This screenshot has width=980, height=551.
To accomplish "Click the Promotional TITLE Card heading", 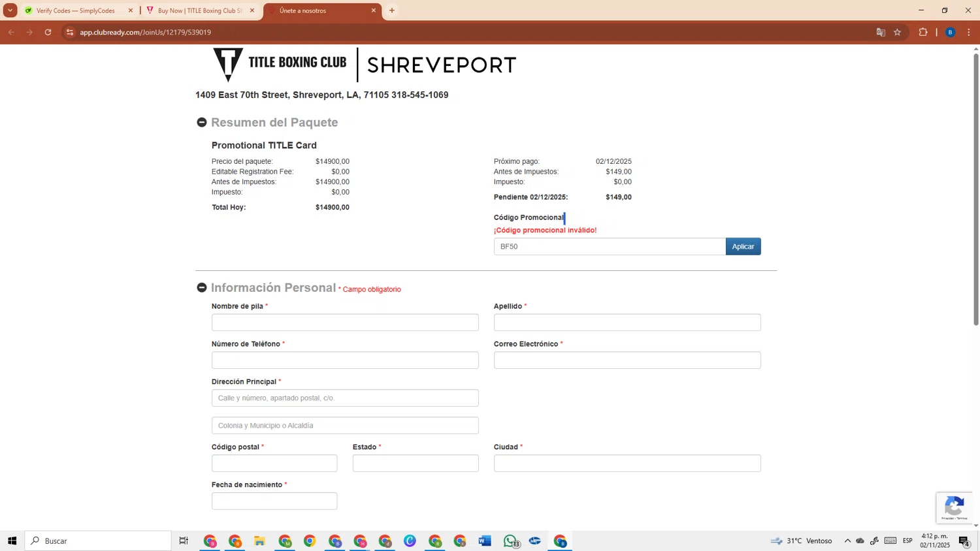I will coord(264,146).
